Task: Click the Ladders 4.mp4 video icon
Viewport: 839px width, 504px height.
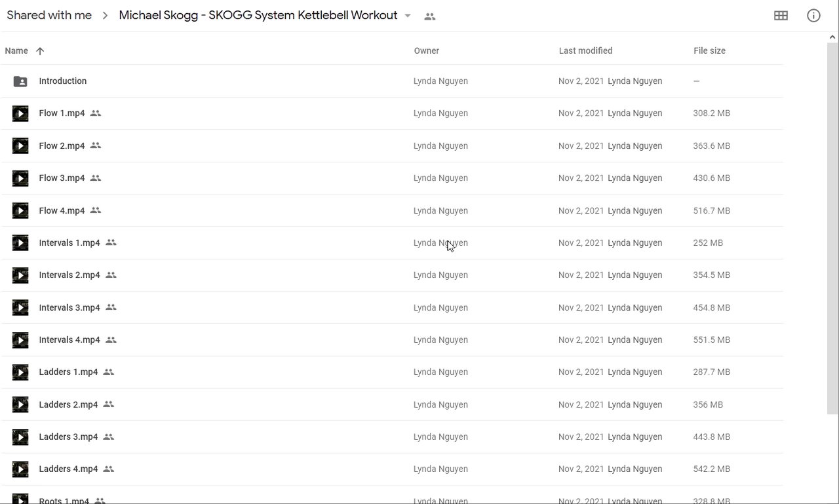Action: (x=20, y=469)
